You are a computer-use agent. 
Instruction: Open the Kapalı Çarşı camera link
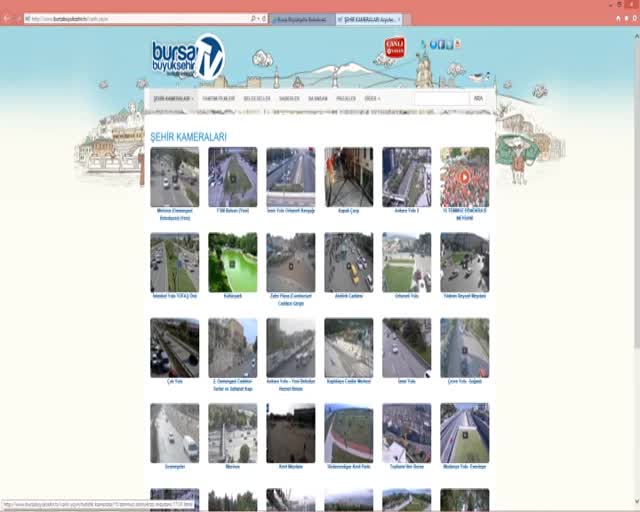[349, 211]
